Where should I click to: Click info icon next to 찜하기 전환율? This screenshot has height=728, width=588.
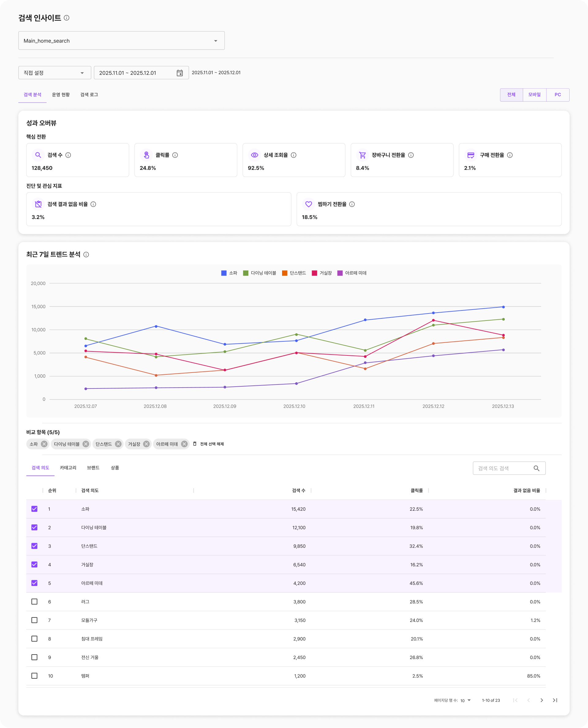coord(352,204)
